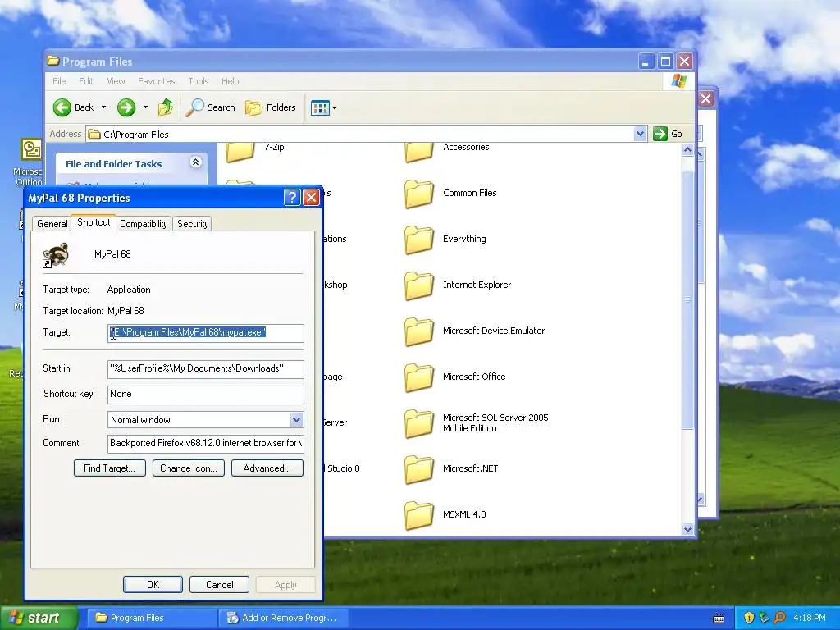Expand the Back history dropdown arrow
This screenshot has height=630, width=840.
[104, 107]
